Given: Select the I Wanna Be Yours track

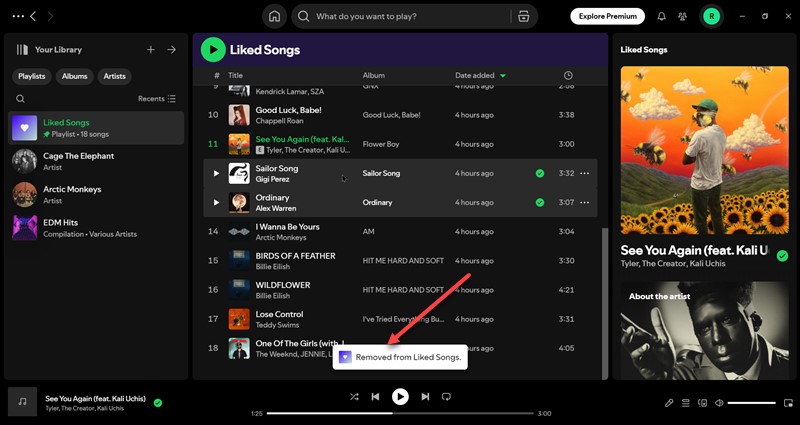Looking at the screenshot, I should pos(400,232).
